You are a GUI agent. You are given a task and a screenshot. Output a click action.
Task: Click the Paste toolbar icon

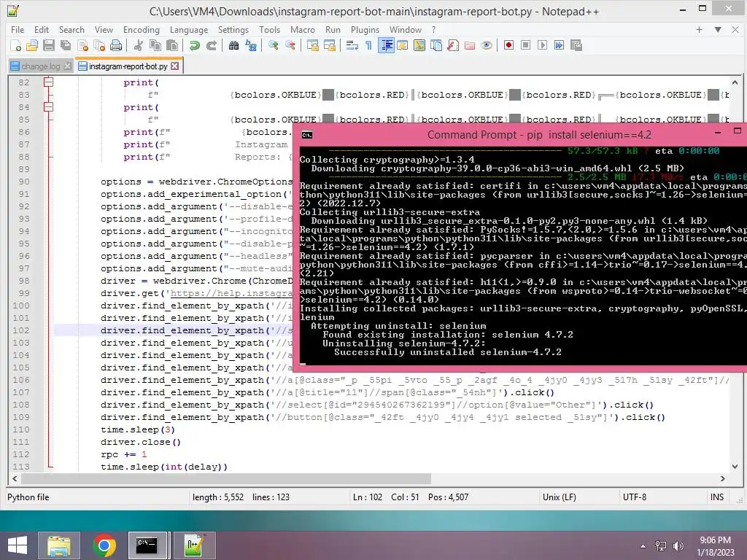click(x=172, y=45)
